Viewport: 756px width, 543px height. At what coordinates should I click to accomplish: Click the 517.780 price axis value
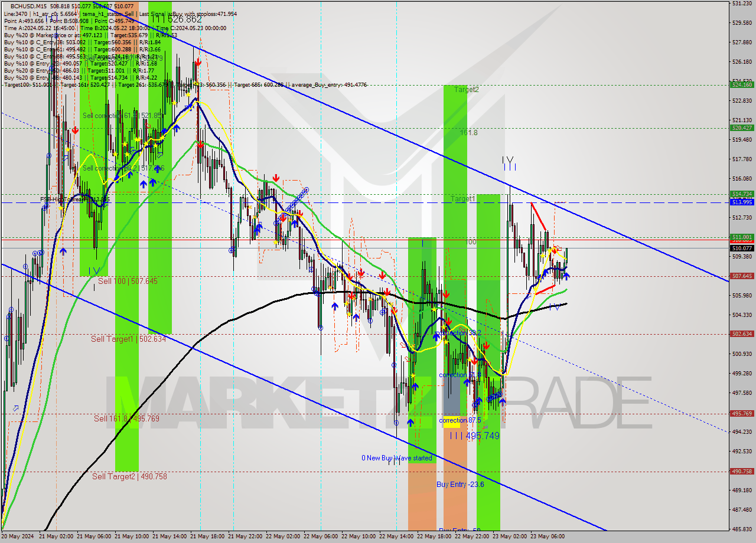tap(741, 159)
